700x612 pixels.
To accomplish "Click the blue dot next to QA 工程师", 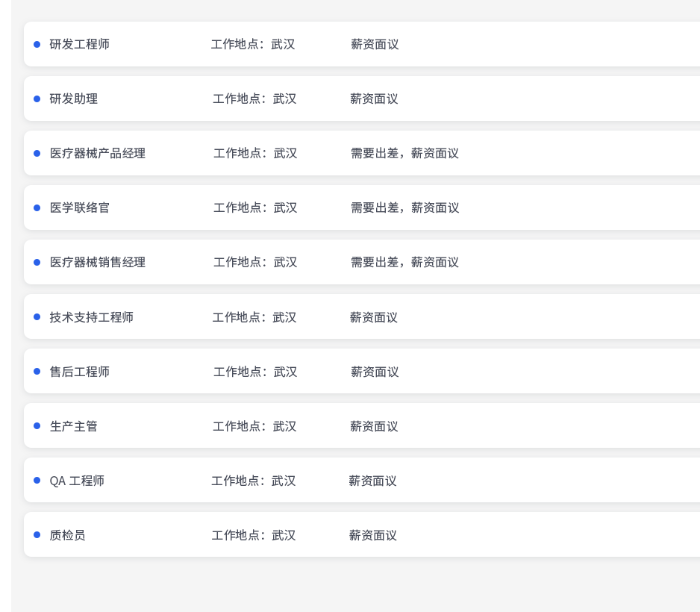I will (x=37, y=481).
